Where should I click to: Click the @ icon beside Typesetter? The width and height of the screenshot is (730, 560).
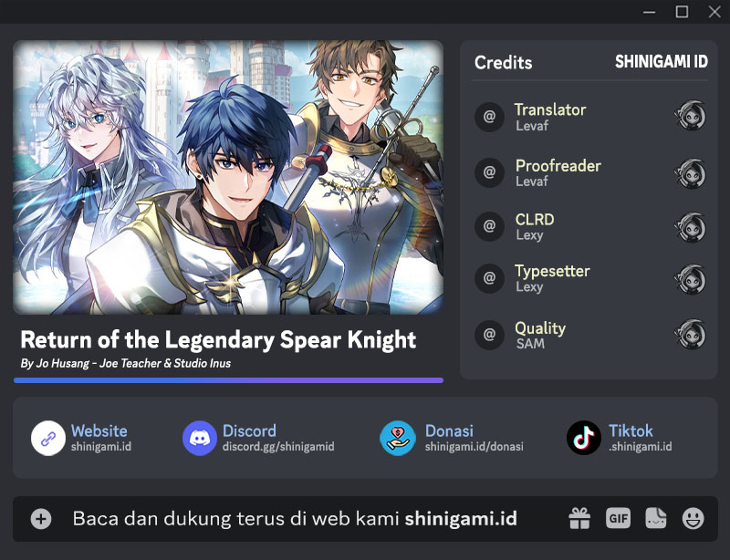pyautogui.click(x=489, y=278)
